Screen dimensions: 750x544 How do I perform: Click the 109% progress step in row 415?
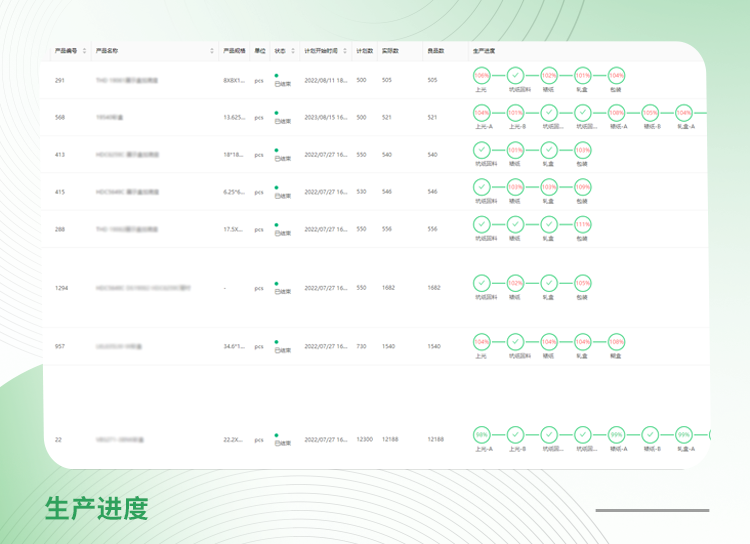pos(582,187)
